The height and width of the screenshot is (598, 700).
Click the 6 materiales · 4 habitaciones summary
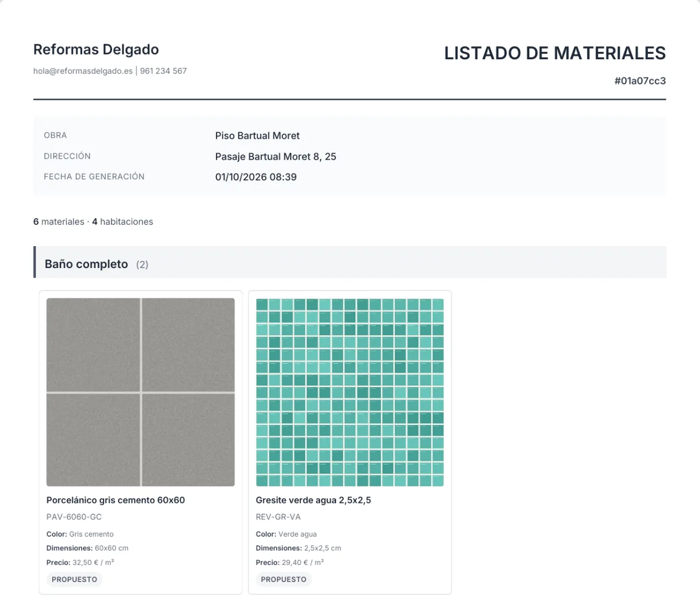(x=93, y=222)
